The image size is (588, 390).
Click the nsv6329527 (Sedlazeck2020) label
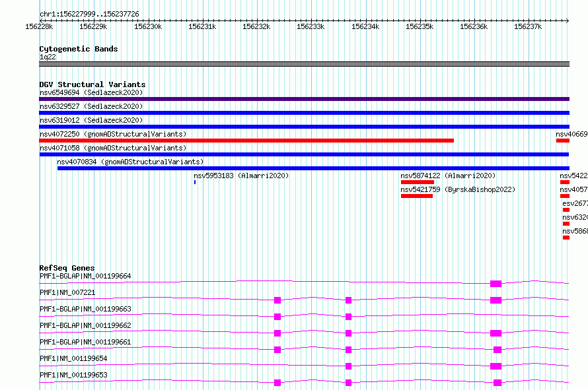91,106
